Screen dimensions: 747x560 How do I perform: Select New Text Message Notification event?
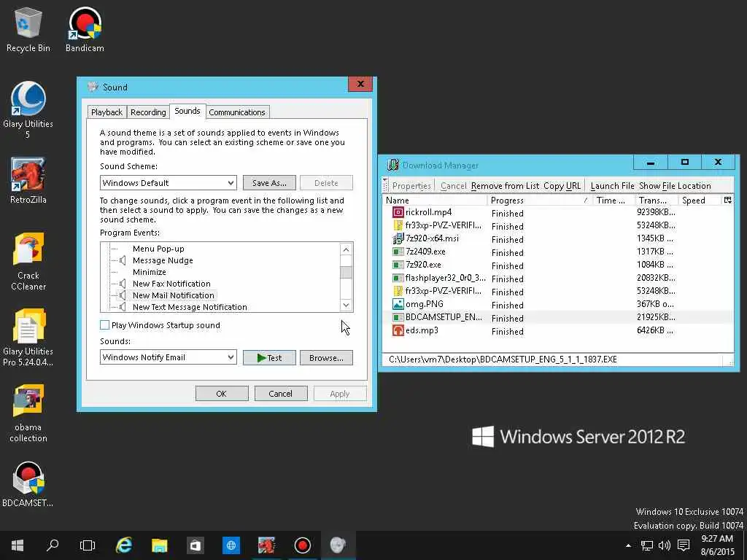point(190,307)
